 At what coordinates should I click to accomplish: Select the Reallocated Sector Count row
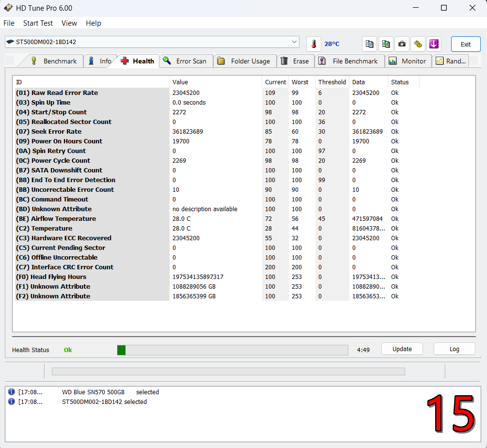pyautogui.click(x=71, y=122)
